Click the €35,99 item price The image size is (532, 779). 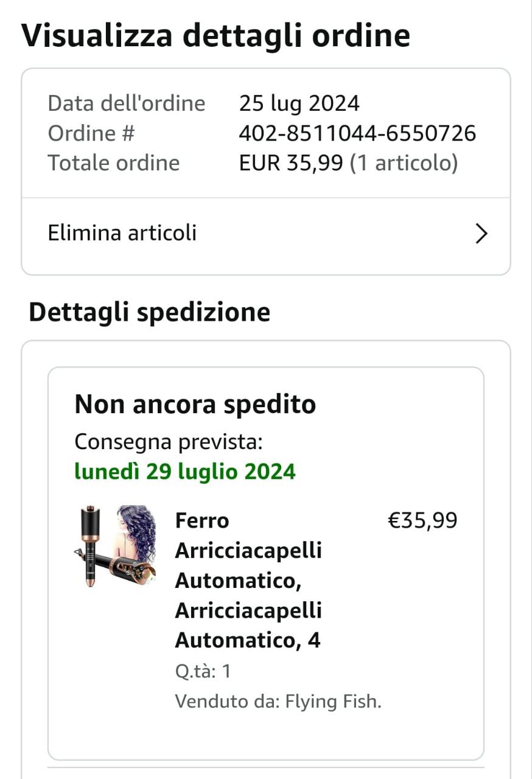[x=422, y=521]
